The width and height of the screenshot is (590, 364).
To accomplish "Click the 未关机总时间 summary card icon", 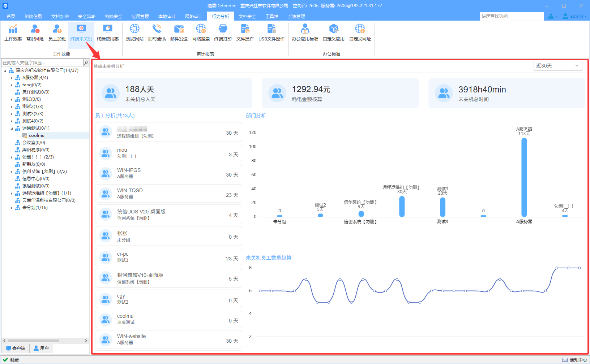I will (444, 93).
